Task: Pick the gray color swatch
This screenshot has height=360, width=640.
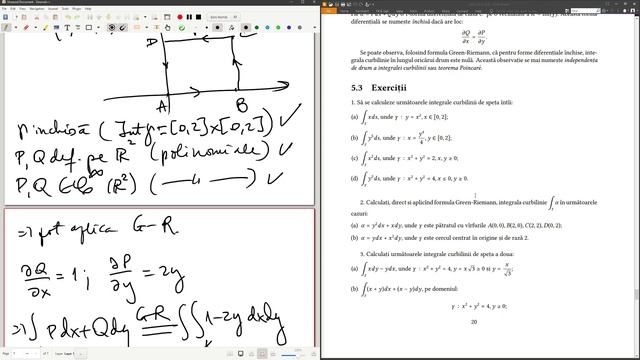Action: (x=300, y=28)
